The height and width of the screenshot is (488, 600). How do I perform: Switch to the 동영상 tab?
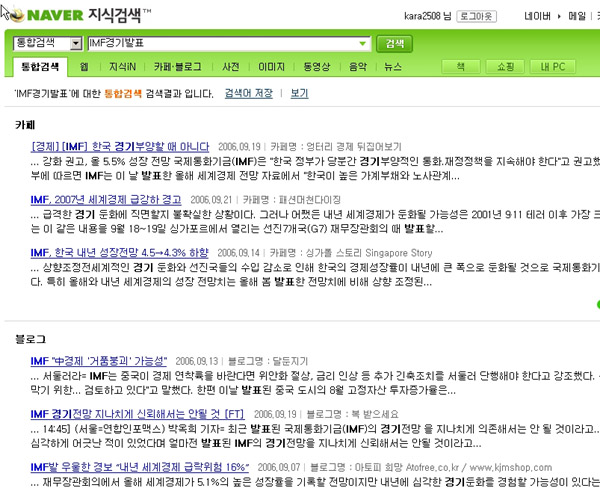click(317, 67)
